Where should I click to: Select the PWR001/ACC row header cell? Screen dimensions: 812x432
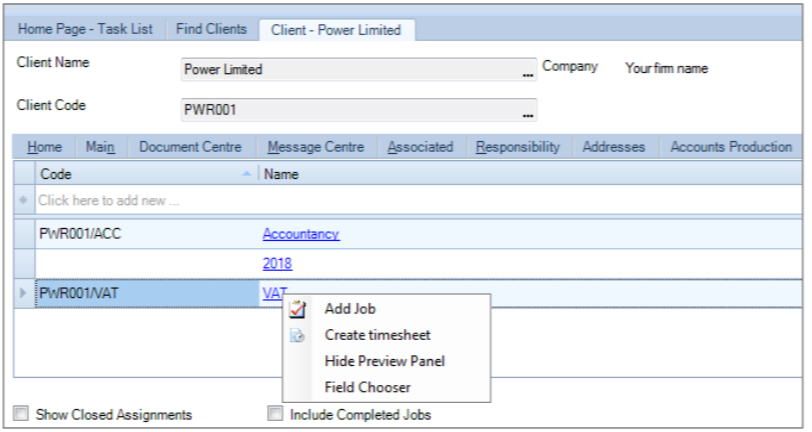click(x=24, y=234)
